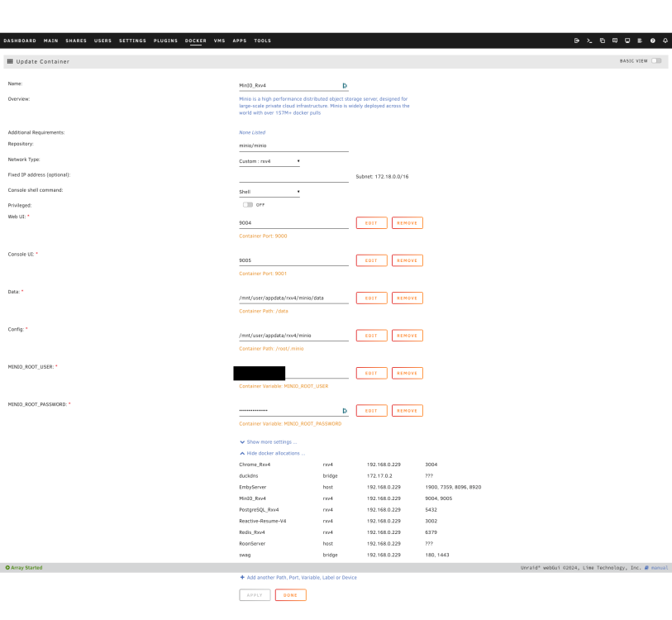This screenshot has height=620, width=672.
Task: Open the VMs page
Action: click(219, 41)
